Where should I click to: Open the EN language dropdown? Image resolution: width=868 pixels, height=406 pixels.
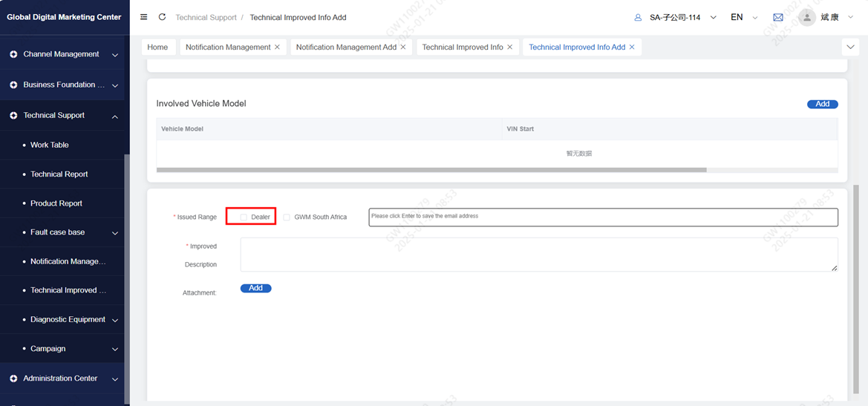point(744,17)
